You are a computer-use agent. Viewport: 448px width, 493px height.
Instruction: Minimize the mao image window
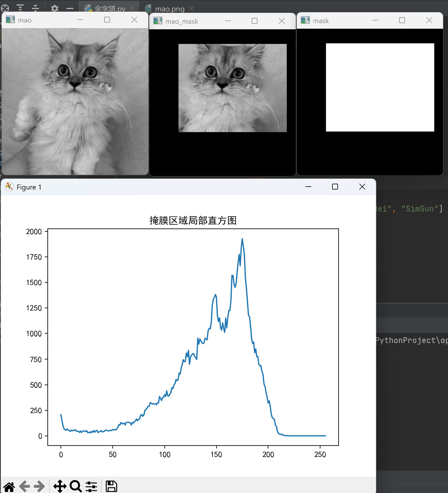80,20
